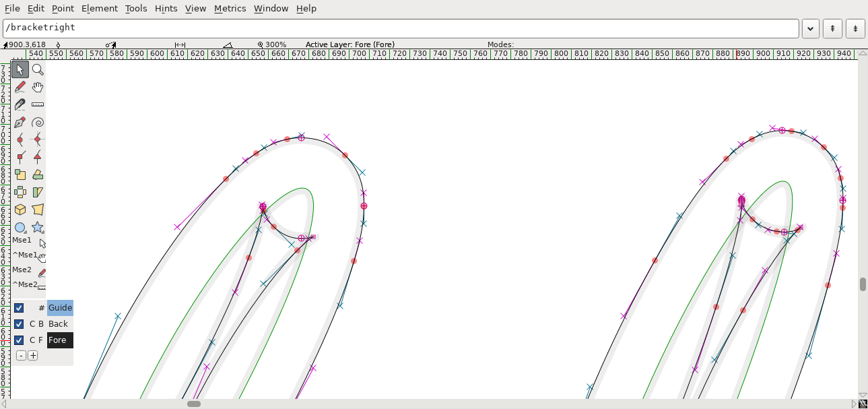Select the Curve point tool
This screenshot has width=868, height=409.
point(20,139)
